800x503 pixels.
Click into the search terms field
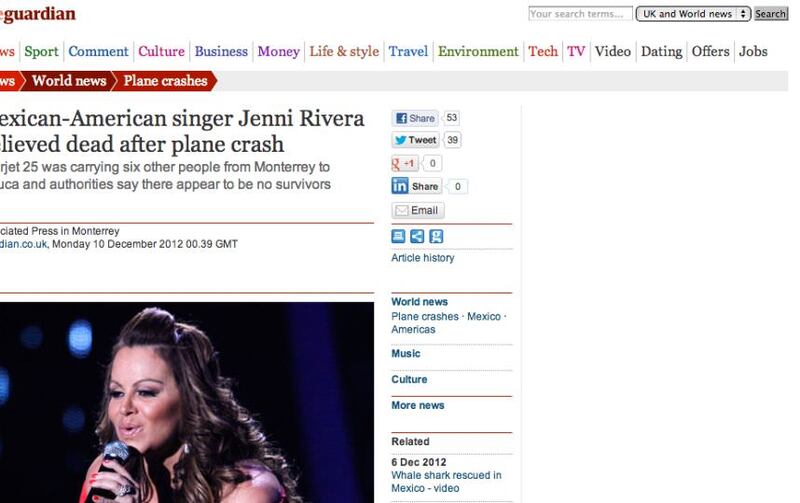(x=580, y=14)
